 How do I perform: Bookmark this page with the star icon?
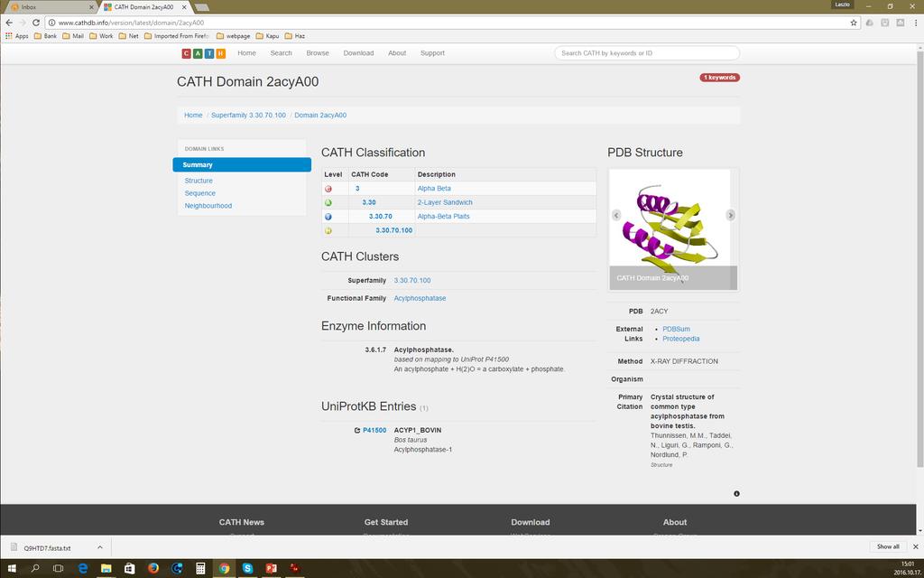854,23
